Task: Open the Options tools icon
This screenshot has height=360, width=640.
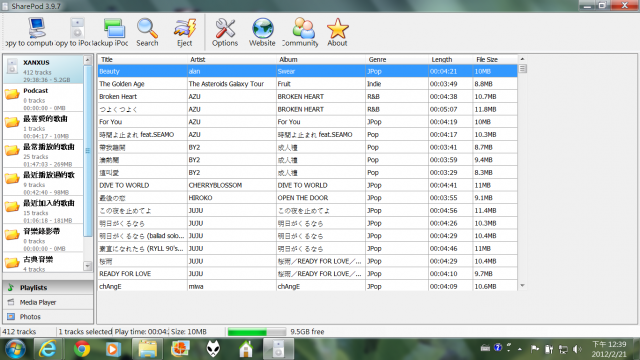Action: tap(224, 32)
